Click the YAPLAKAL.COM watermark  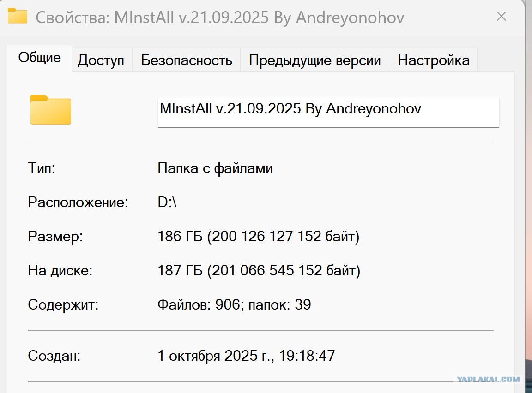pyautogui.click(x=488, y=379)
